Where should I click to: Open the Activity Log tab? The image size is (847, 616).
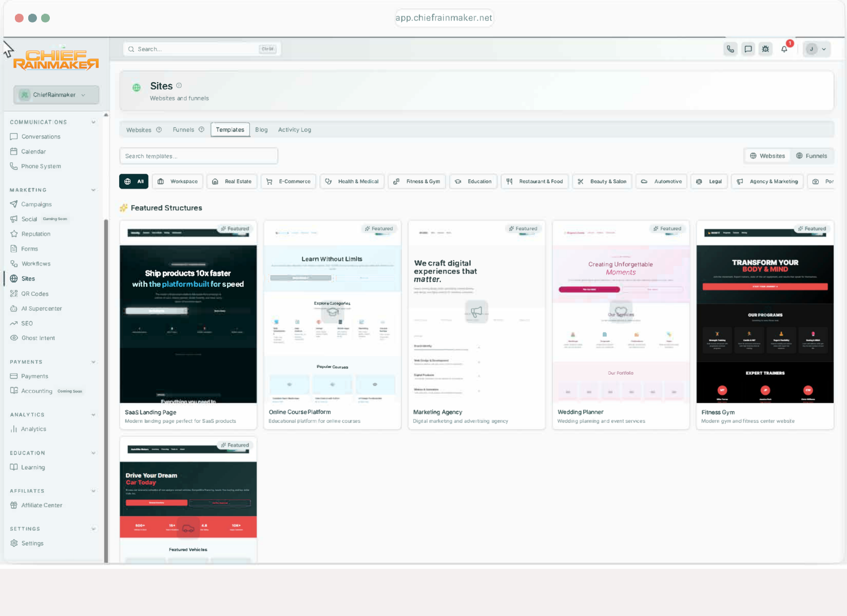pyautogui.click(x=295, y=130)
